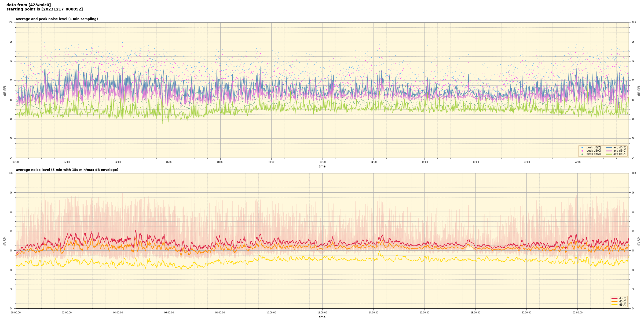Click yellow dB(A) line in bottom legend
This screenshot has width=644, height=322.
coord(614,305)
